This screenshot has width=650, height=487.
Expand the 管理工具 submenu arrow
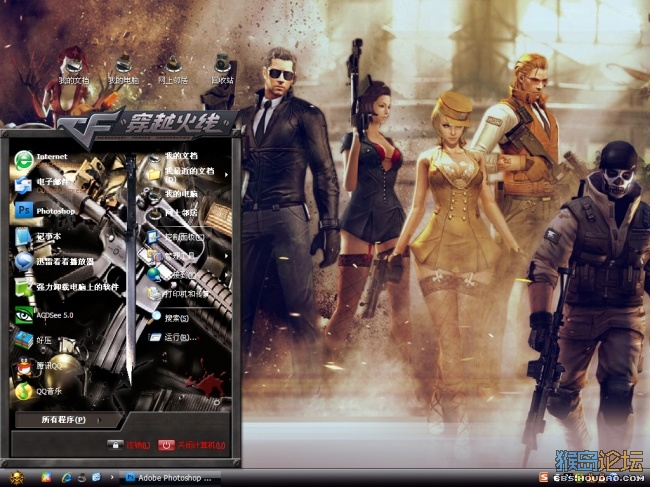tap(226, 256)
